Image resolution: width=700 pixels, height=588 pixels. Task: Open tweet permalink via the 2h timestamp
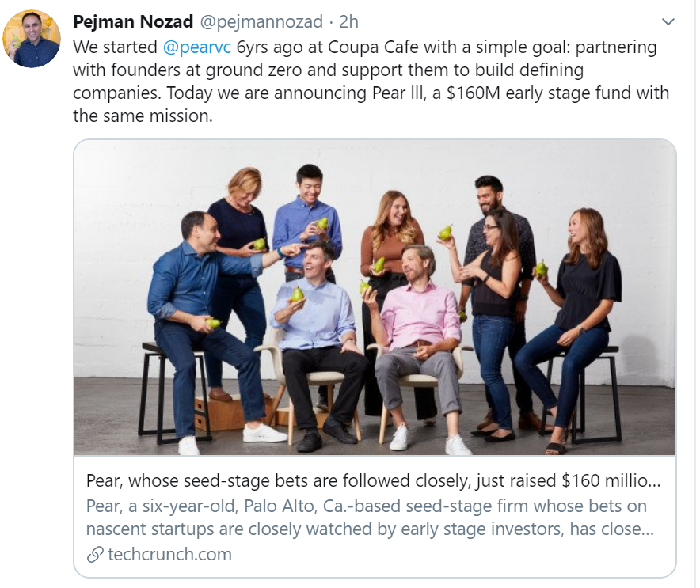[x=348, y=20]
